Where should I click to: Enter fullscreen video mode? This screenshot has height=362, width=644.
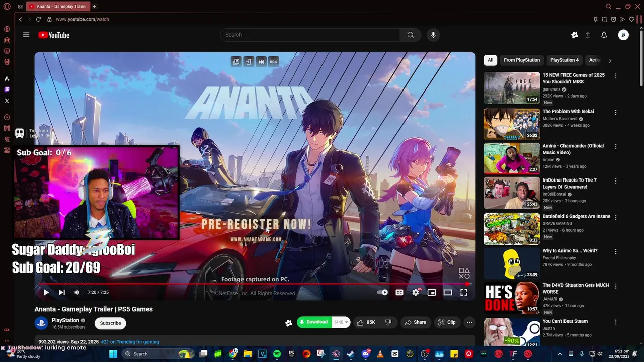464,292
